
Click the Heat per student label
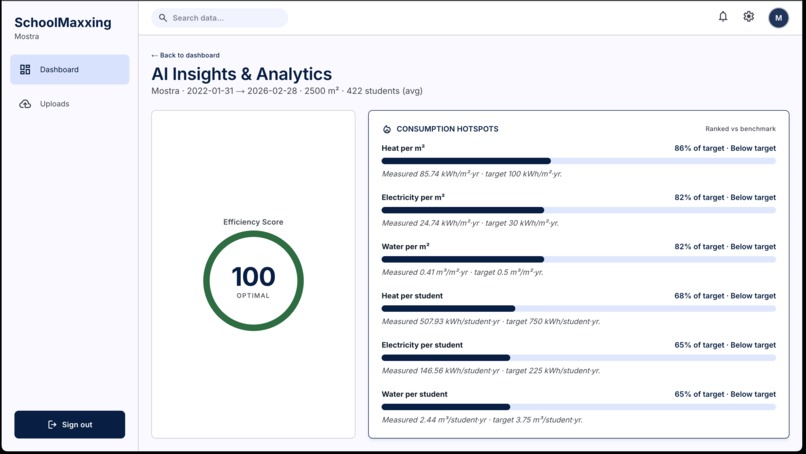pos(412,296)
